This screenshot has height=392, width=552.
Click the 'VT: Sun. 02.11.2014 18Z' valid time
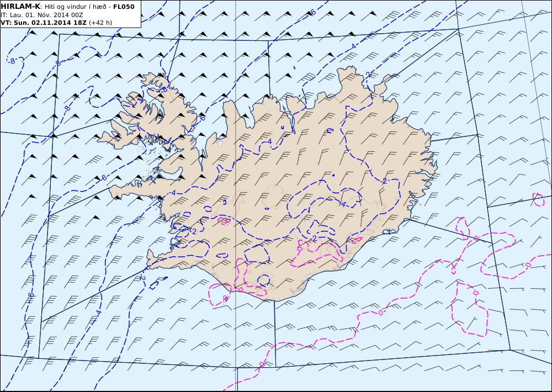[x=44, y=23]
